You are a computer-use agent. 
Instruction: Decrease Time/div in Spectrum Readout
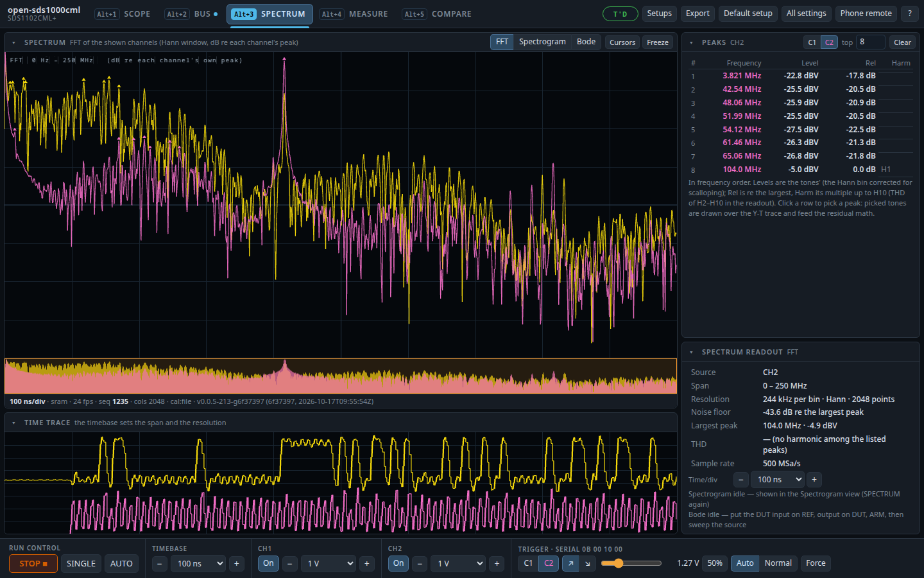[x=741, y=480]
